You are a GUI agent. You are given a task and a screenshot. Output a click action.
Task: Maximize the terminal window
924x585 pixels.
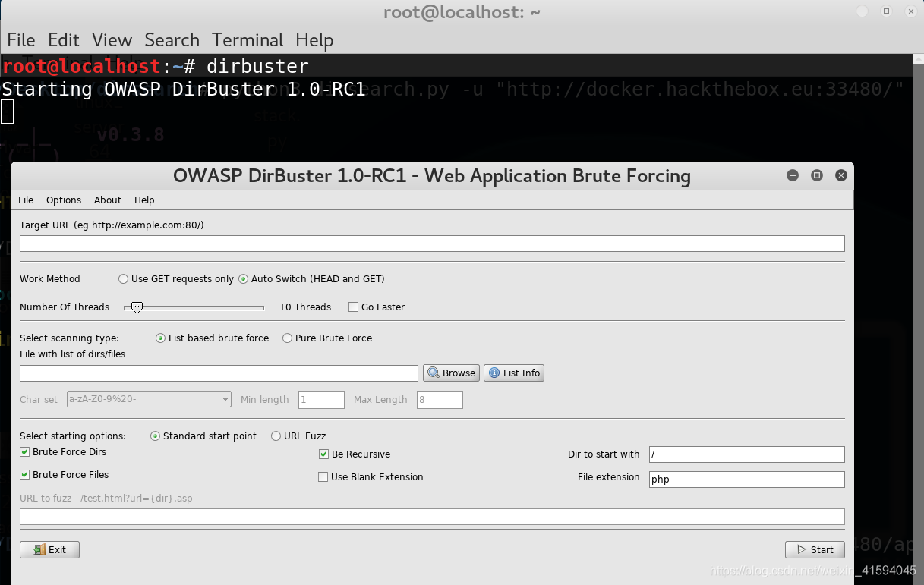(886, 11)
